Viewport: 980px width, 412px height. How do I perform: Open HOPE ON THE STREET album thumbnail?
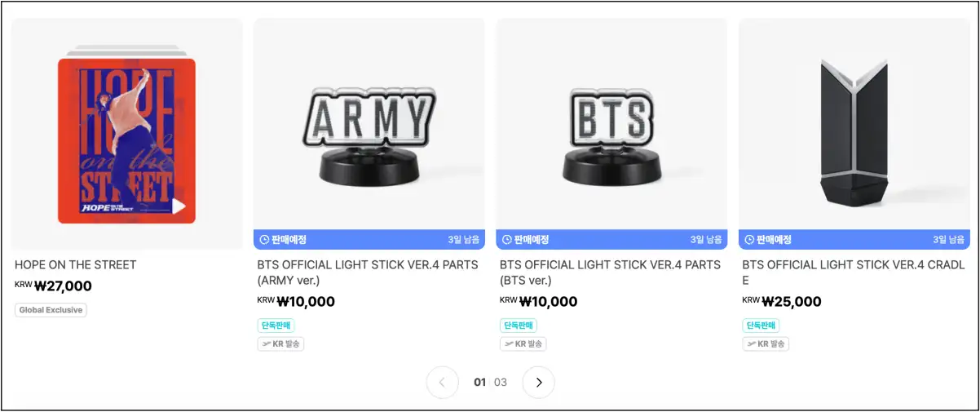(x=126, y=140)
